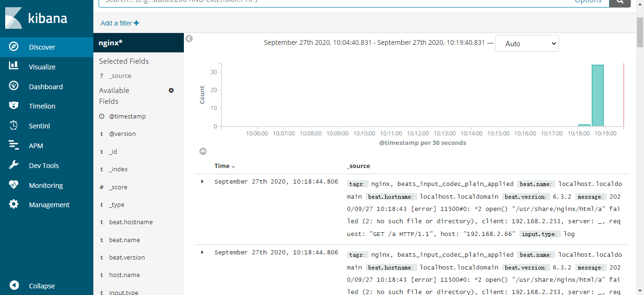Click the plus icon beside Add a filter
This screenshot has height=295, width=644.
(x=136, y=23)
